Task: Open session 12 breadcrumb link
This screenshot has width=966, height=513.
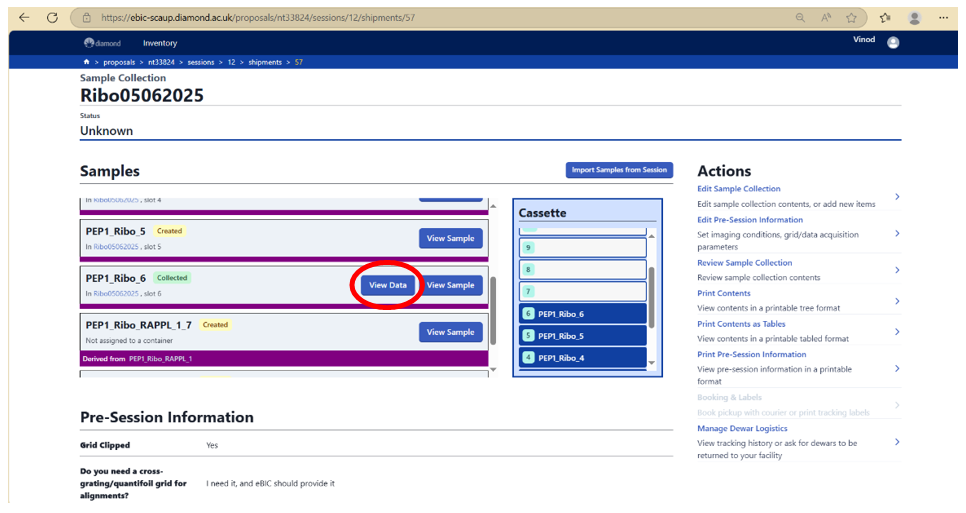Action: (231, 62)
